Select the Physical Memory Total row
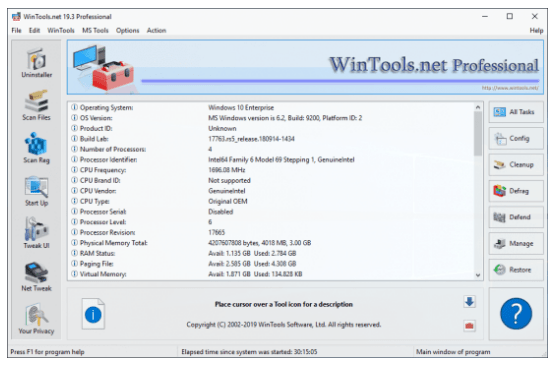 point(272,243)
